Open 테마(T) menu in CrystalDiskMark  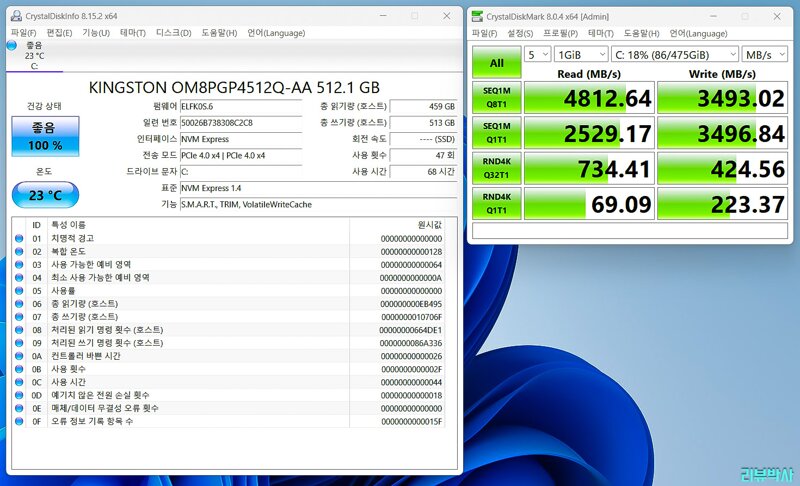click(x=601, y=33)
